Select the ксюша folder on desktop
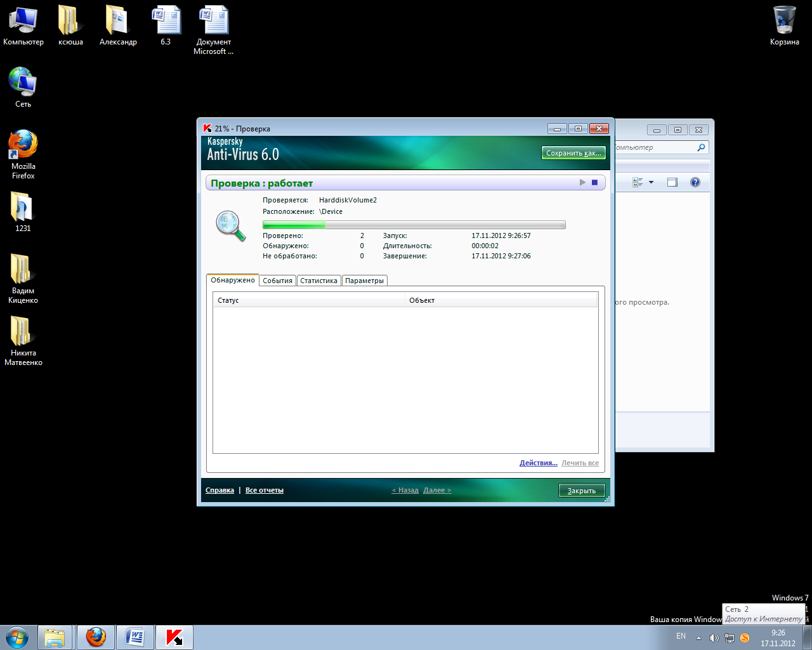812x650 pixels. tap(70, 25)
